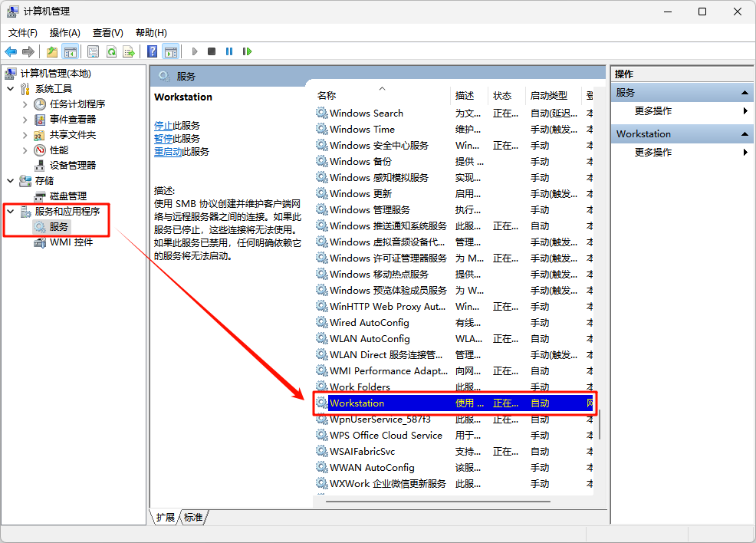
Task: Click the blue Back arrow in toolbar
Action: click(11, 51)
